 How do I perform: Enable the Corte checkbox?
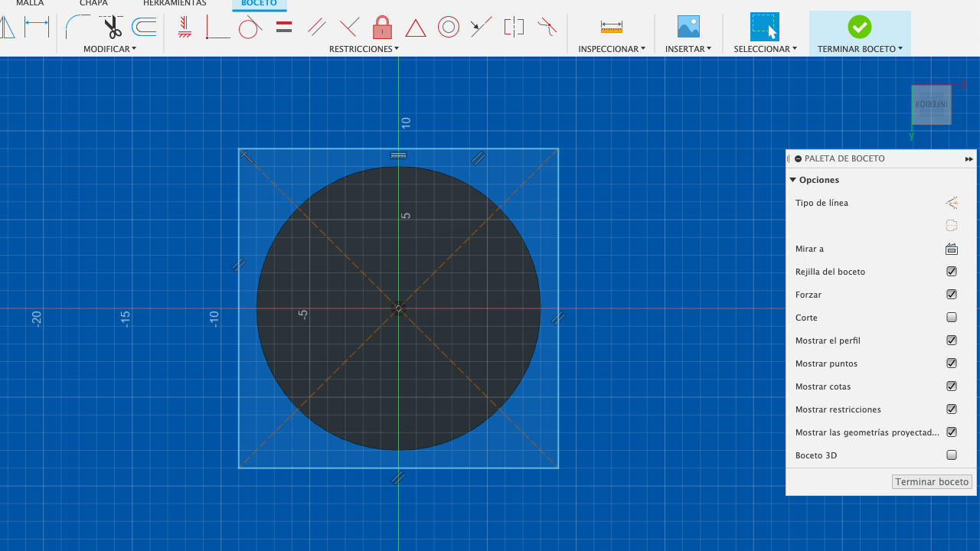click(x=952, y=318)
